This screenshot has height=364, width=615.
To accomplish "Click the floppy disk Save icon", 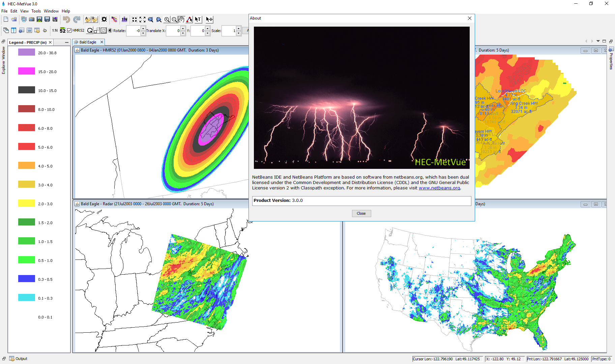I will pyautogui.click(x=47, y=20).
